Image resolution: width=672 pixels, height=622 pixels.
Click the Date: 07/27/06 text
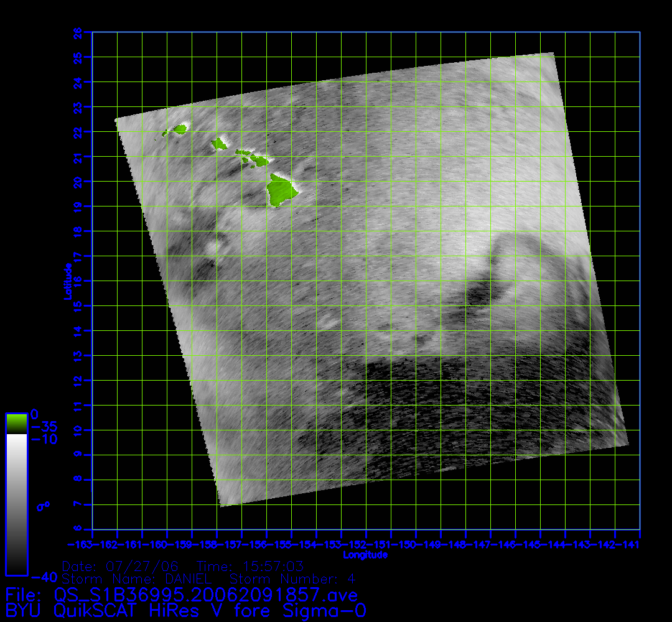point(120,567)
